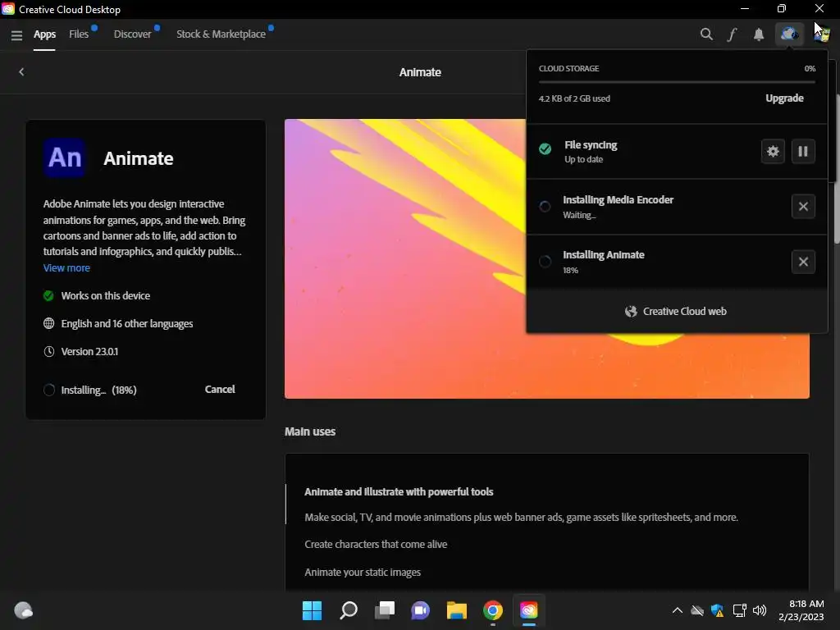Click the Animate app icon
This screenshot has height=630, width=840.
pos(64,157)
